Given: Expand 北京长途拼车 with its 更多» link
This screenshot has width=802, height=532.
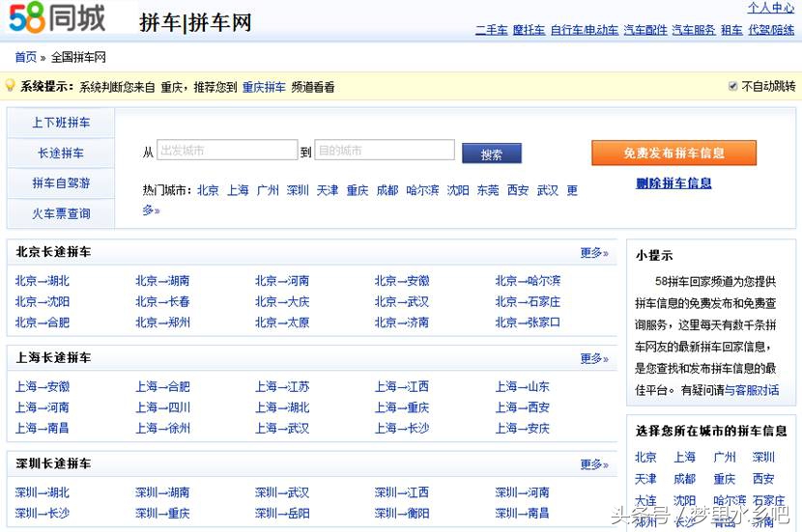Looking at the screenshot, I should click(x=594, y=253).
